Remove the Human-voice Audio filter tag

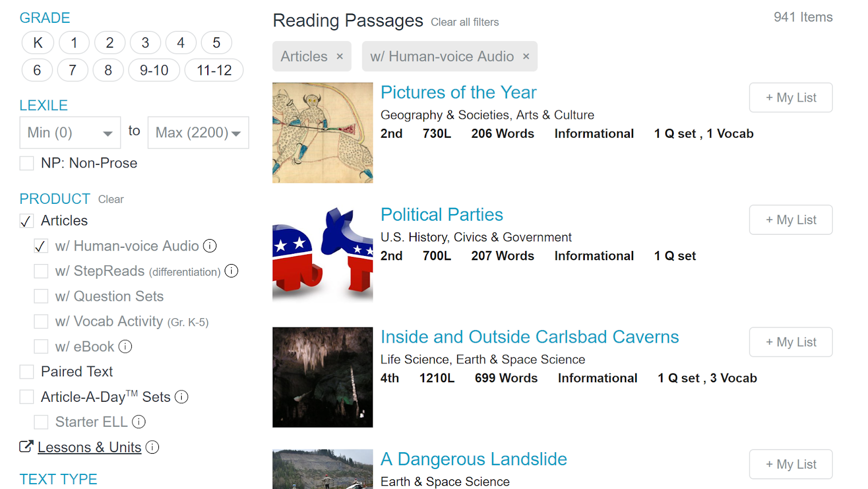point(526,56)
